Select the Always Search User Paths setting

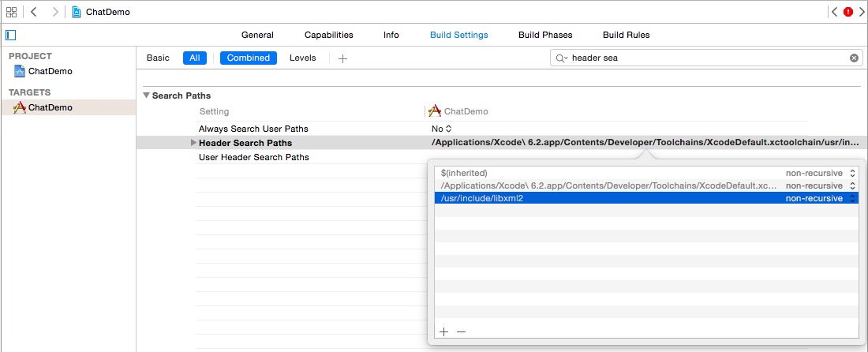point(253,129)
